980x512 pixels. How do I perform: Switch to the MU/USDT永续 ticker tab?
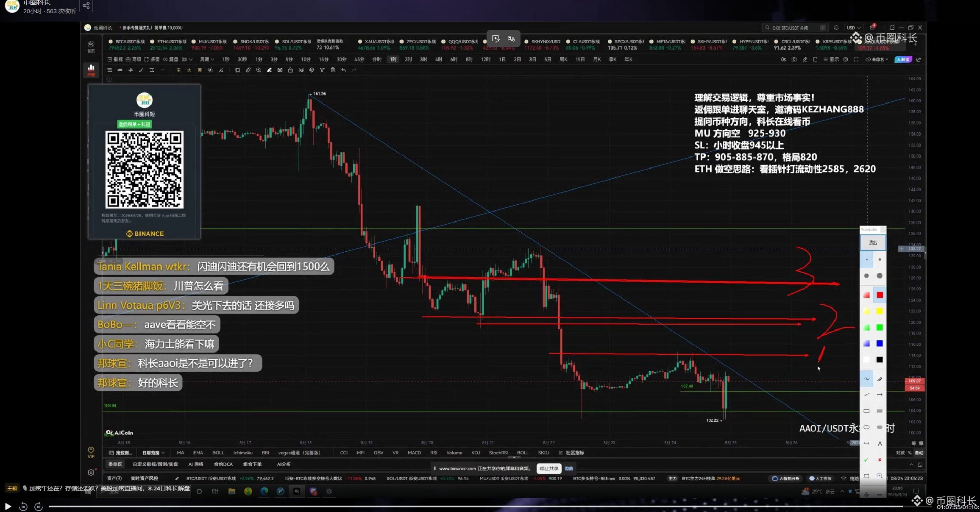tap(209, 45)
